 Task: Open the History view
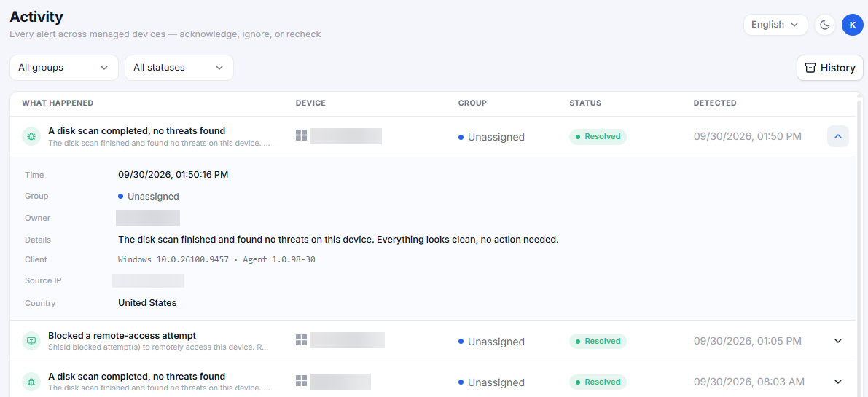830,68
